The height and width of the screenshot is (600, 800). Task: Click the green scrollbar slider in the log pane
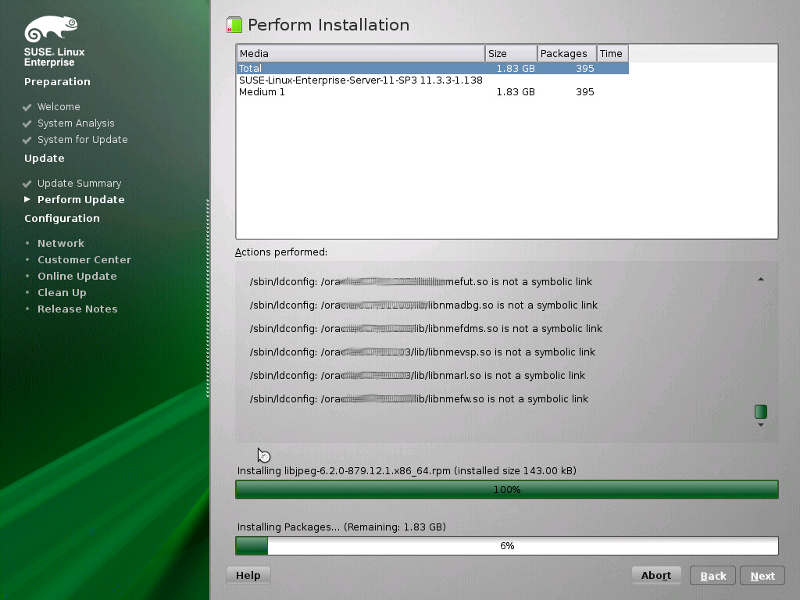point(760,411)
